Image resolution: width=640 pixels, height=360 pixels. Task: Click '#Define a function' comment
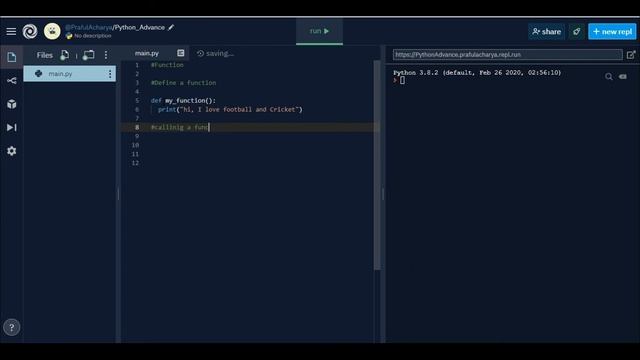[183, 83]
